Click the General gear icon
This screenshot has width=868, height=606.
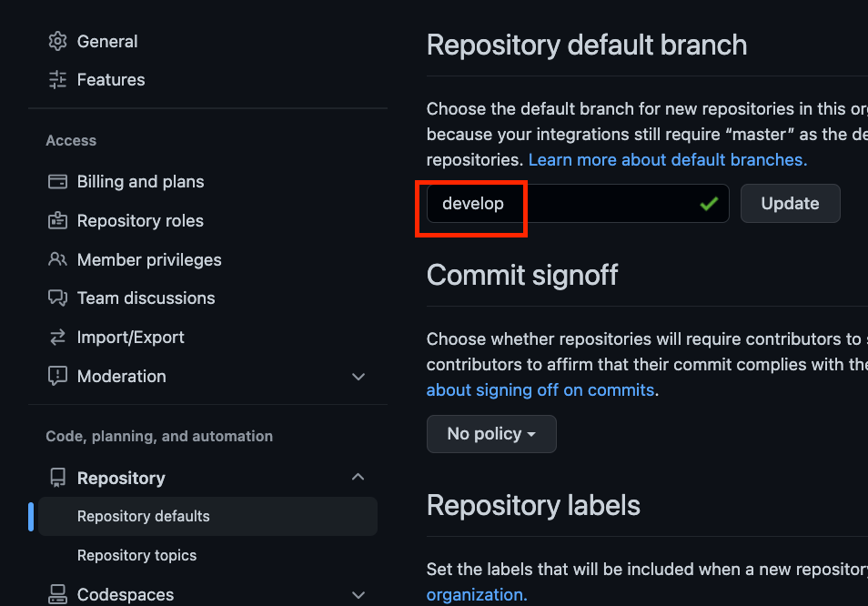click(x=57, y=41)
